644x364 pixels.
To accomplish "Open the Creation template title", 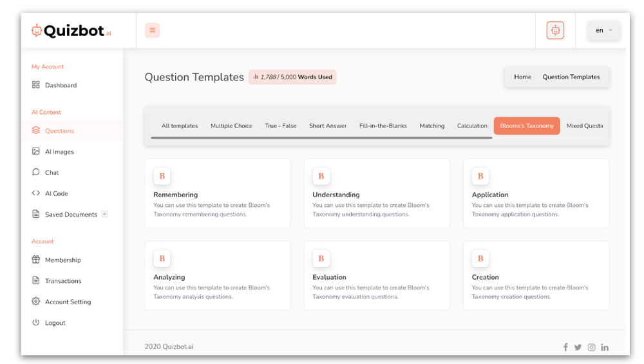I will point(485,277).
